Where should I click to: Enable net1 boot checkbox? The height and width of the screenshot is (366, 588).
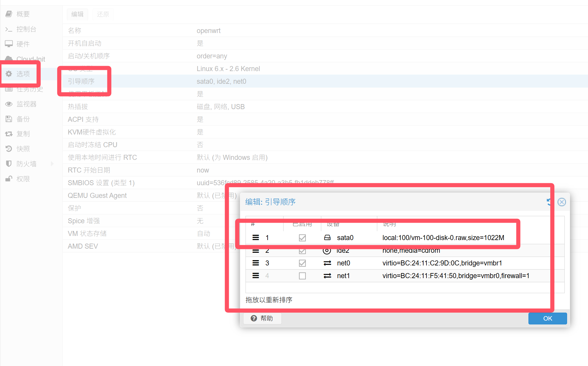(x=302, y=276)
